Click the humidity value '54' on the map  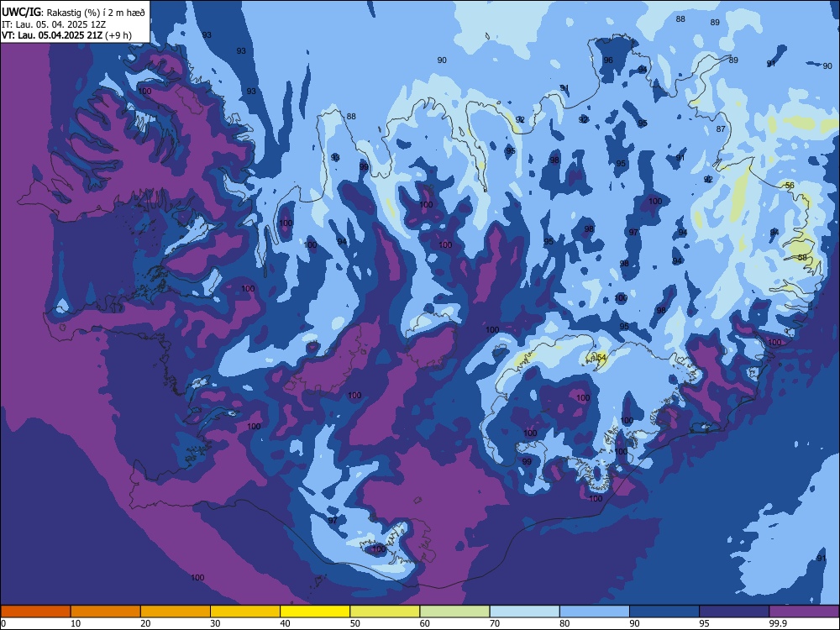[601, 357]
